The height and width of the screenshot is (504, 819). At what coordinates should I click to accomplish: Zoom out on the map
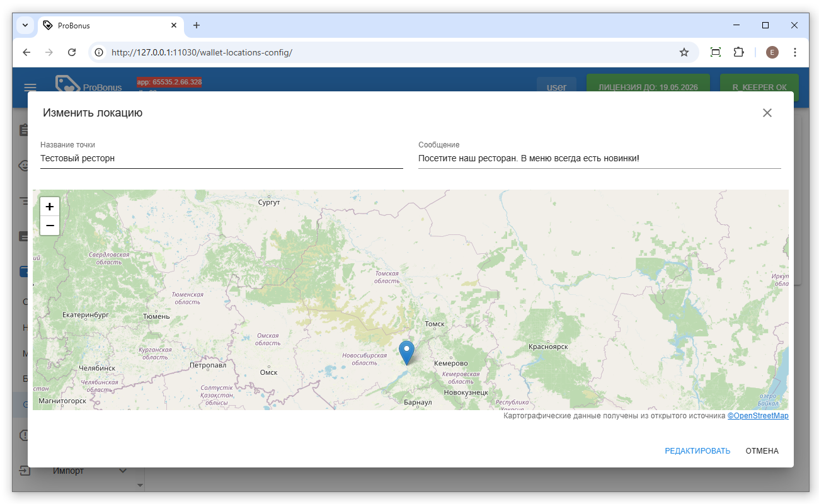pyautogui.click(x=50, y=226)
